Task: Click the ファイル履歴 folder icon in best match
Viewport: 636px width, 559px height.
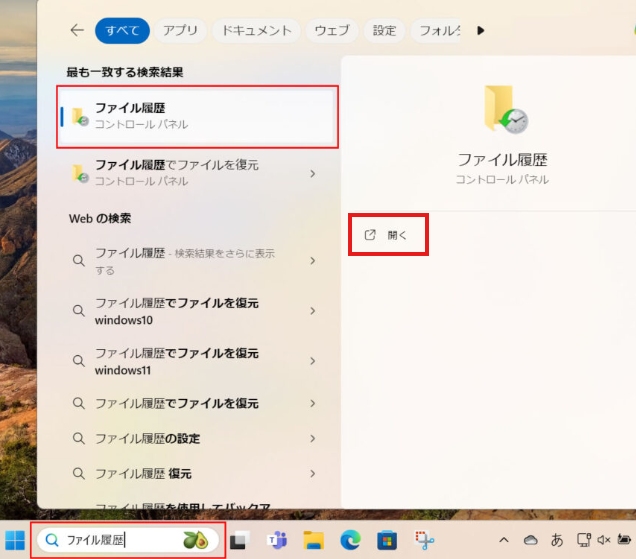Action: tap(80, 116)
